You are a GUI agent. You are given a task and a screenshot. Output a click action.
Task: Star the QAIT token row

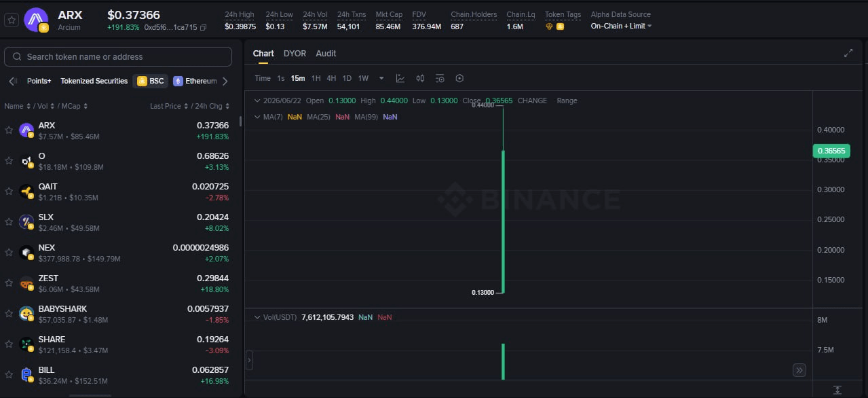[x=9, y=192]
